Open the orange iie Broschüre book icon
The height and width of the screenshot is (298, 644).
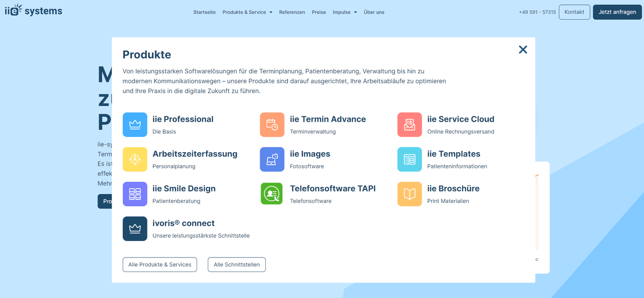409,194
